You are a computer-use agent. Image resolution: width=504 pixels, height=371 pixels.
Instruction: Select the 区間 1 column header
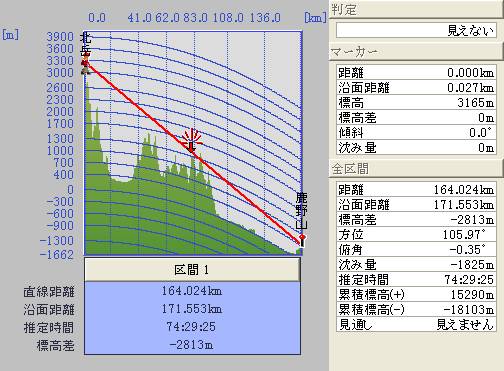[192, 269]
